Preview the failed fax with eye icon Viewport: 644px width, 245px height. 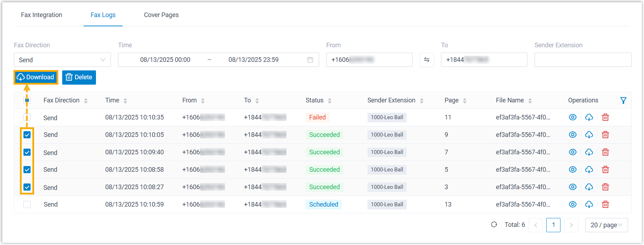coord(573,117)
